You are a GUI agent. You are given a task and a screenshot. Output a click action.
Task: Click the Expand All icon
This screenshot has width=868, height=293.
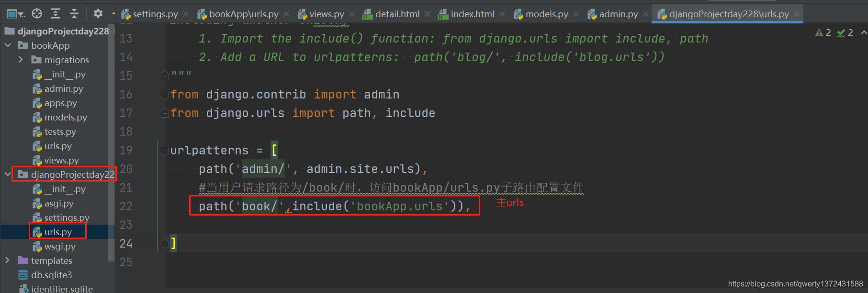pos(56,14)
